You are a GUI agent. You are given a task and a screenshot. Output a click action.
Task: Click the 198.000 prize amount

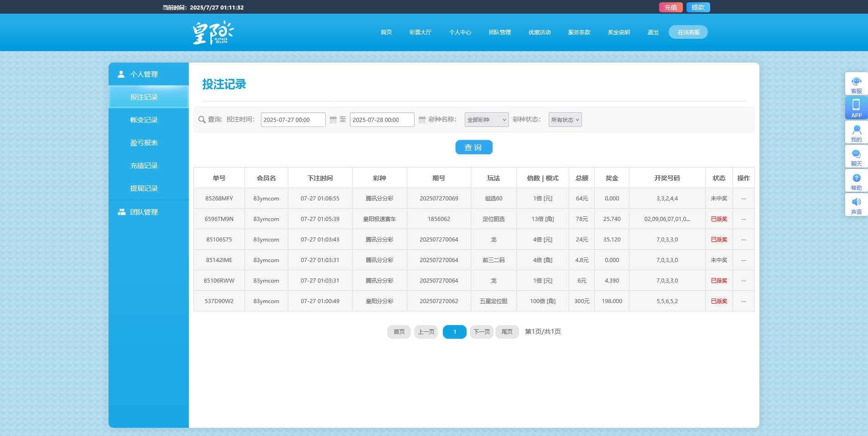pyautogui.click(x=612, y=301)
